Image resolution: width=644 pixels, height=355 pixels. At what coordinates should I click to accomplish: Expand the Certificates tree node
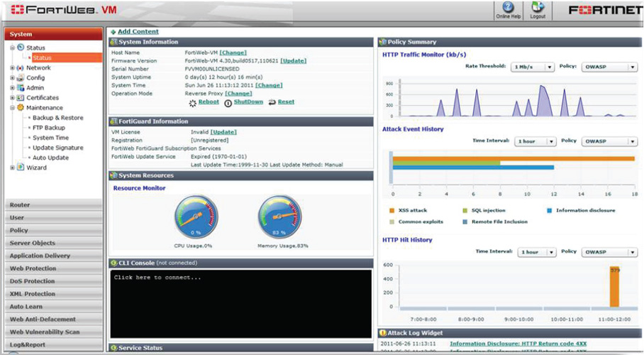click(12, 98)
